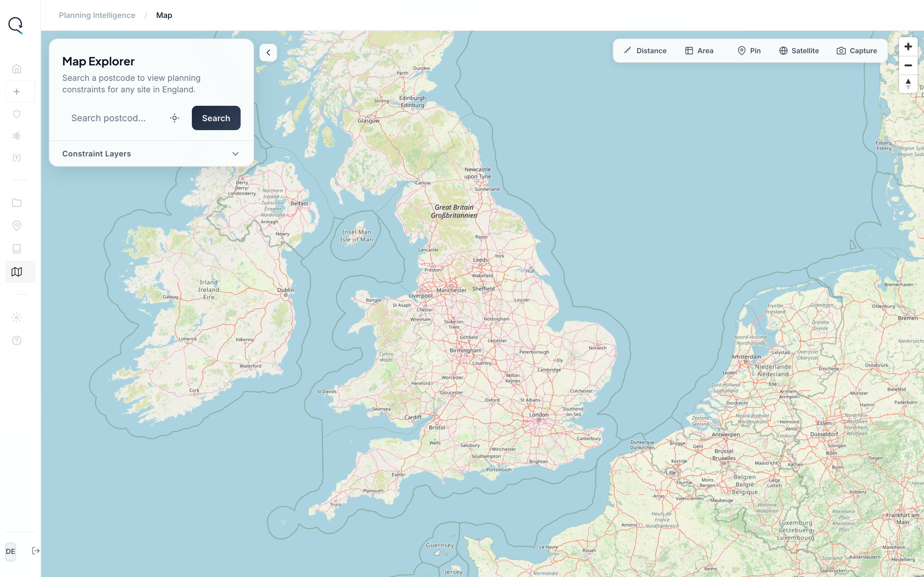Select the Map breadcrumb item
Image resolution: width=924 pixels, height=577 pixels.
pos(164,15)
